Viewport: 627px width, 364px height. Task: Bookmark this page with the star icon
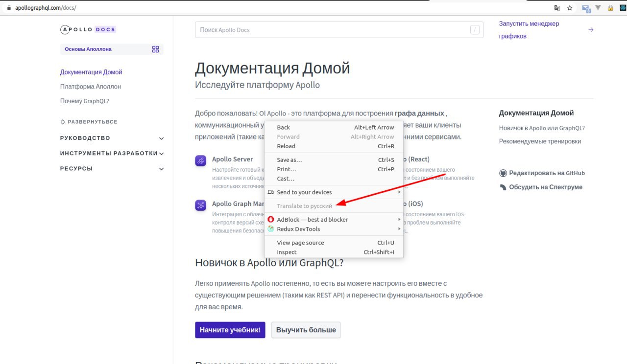click(570, 8)
